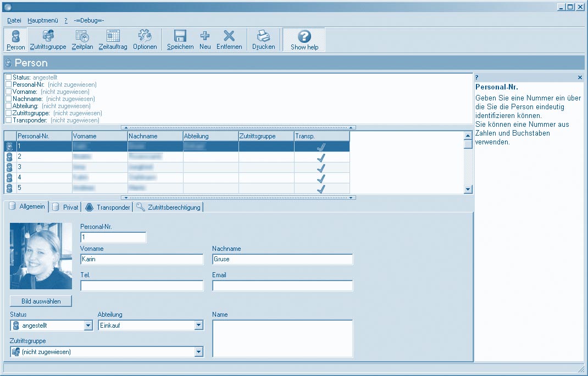Image resolution: width=588 pixels, height=376 pixels.
Task: Open the Hauptmenü menu
Action: pos(43,20)
